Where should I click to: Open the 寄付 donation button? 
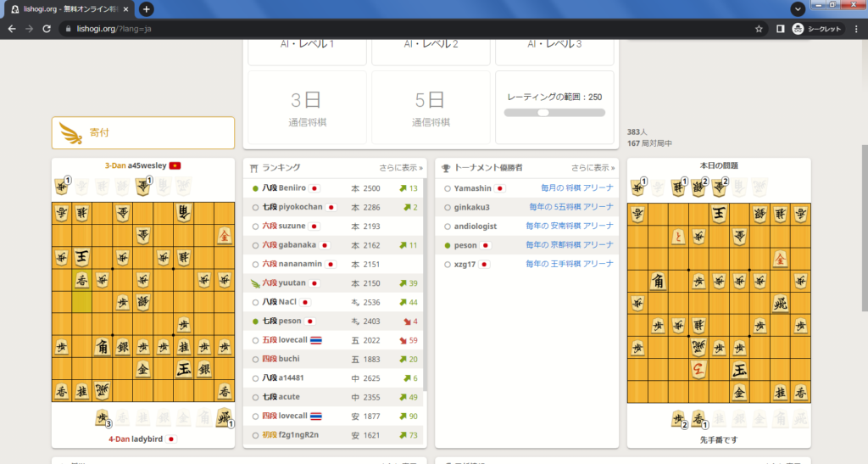[x=142, y=133]
